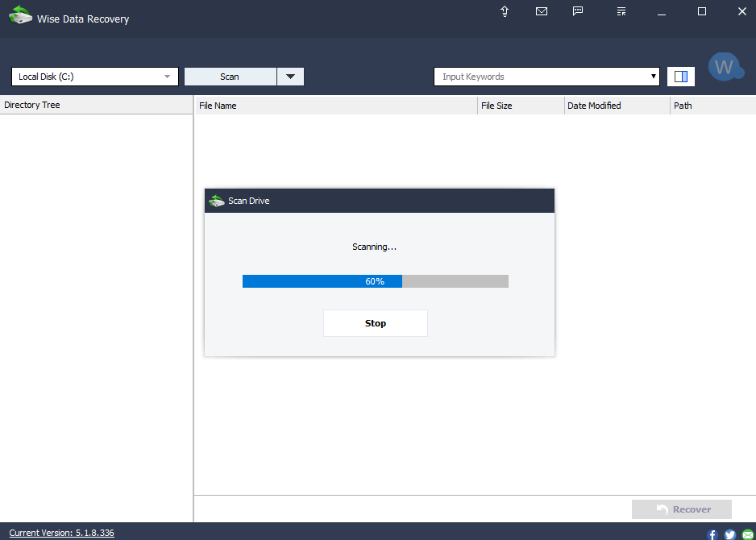
Task: Open the feedback speech bubble icon
Action: (x=578, y=11)
